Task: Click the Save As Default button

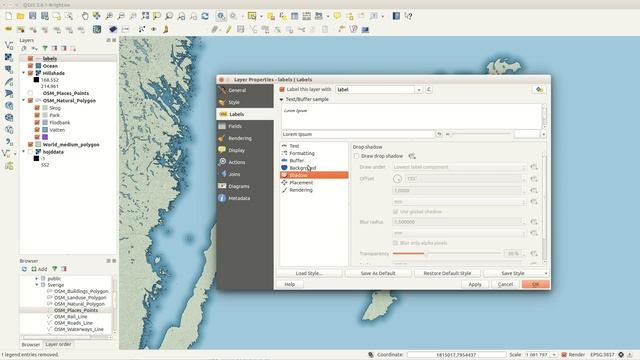Action: 378,273
